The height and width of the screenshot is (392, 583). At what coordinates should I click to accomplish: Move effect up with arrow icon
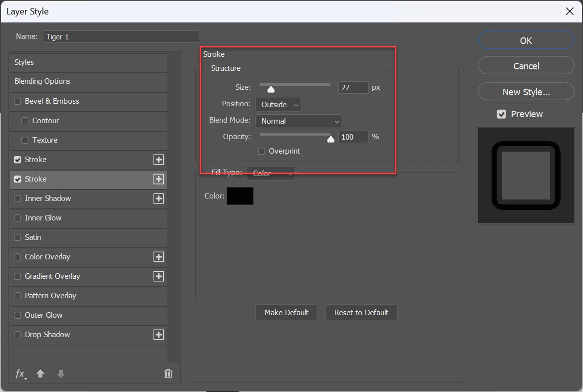[x=40, y=374]
